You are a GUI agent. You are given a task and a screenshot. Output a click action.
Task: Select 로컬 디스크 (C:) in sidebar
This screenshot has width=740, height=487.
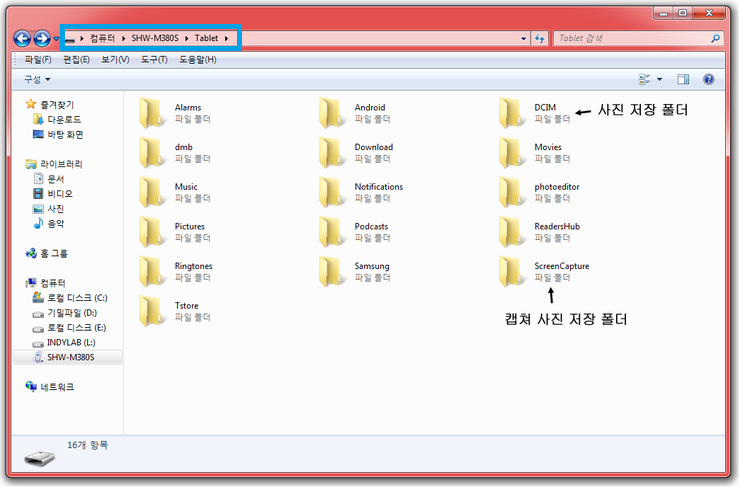77,298
